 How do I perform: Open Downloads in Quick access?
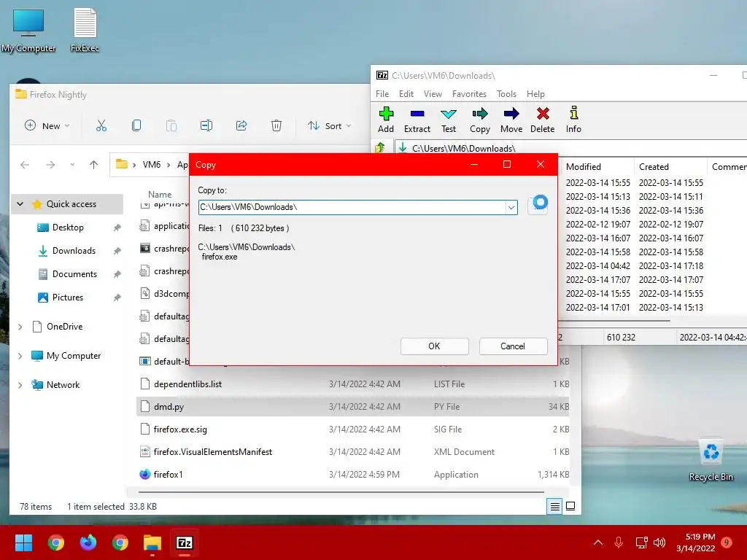coord(74,251)
